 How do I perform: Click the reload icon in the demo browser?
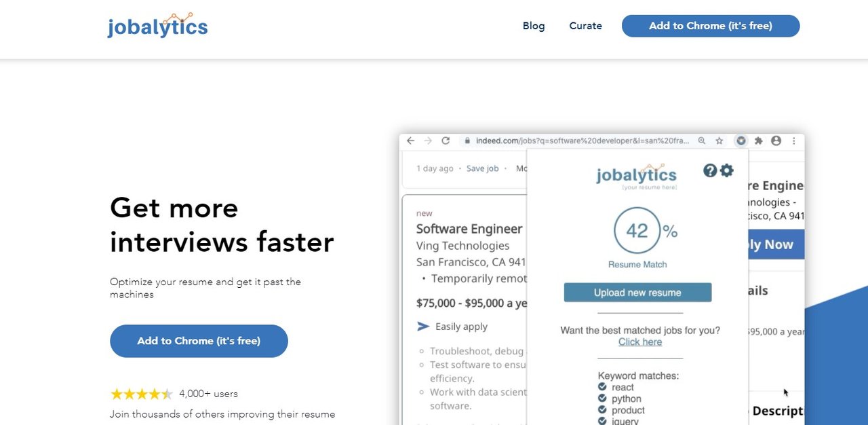446,141
